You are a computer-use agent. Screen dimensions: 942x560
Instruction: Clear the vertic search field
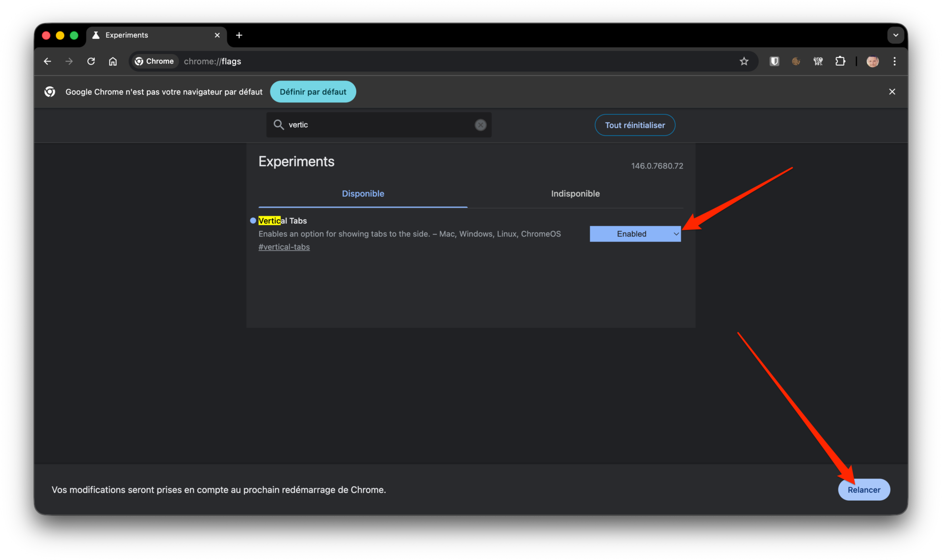tap(480, 125)
